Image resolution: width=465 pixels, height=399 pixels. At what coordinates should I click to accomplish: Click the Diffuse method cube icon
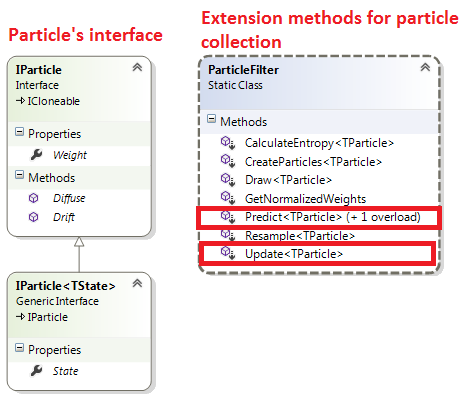(33, 198)
